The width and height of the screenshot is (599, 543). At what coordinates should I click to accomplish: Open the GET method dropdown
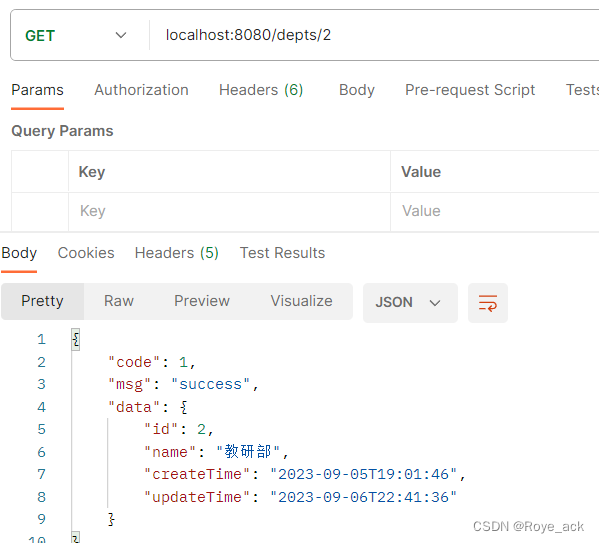[76, 36]
